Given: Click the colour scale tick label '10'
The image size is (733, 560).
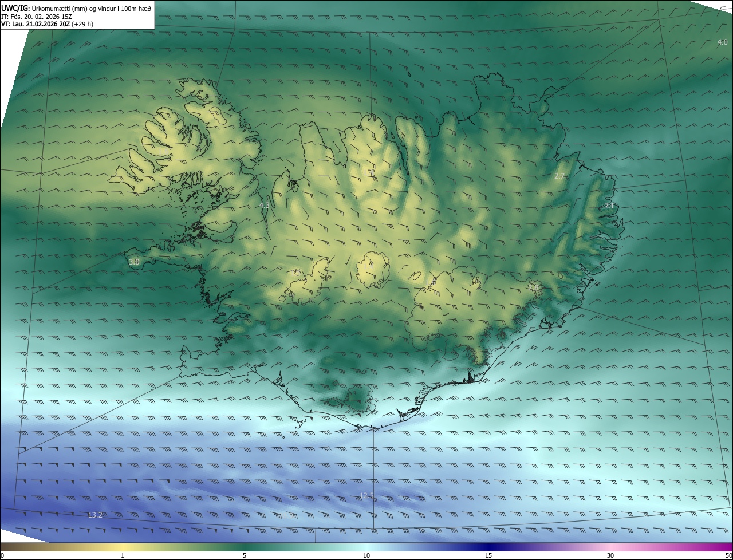Looking at the screenshot, I should pyautogui.click(x=366, y=555).
